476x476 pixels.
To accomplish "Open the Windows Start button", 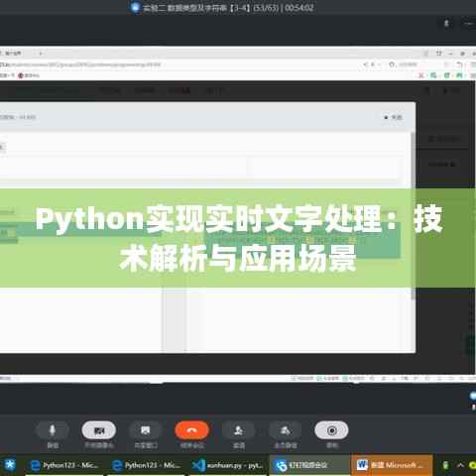I will 10,465.
